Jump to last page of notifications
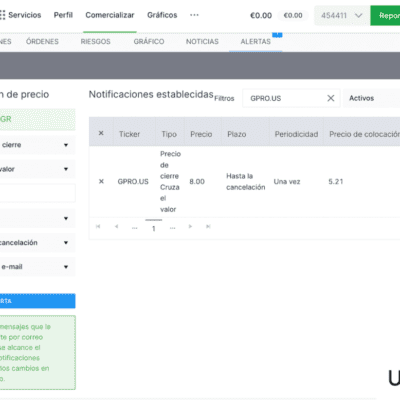This screenshot has width=400, height=400. tap(208, 227)
